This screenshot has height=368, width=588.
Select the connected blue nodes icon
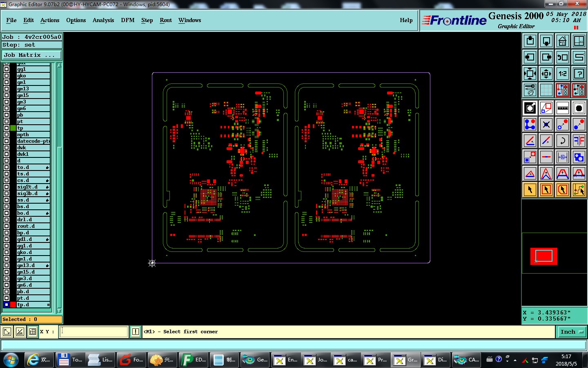pos(530,124)
